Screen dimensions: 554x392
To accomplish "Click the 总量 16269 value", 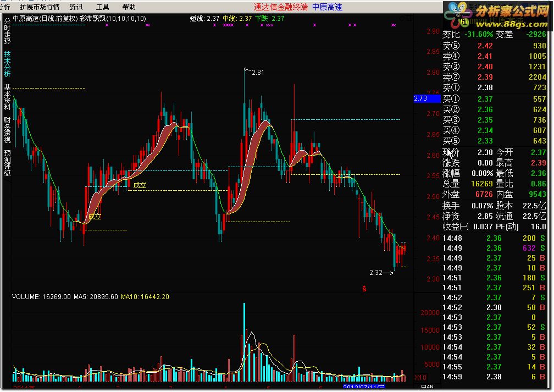I will pyautogui.click(x=482, y=184).
